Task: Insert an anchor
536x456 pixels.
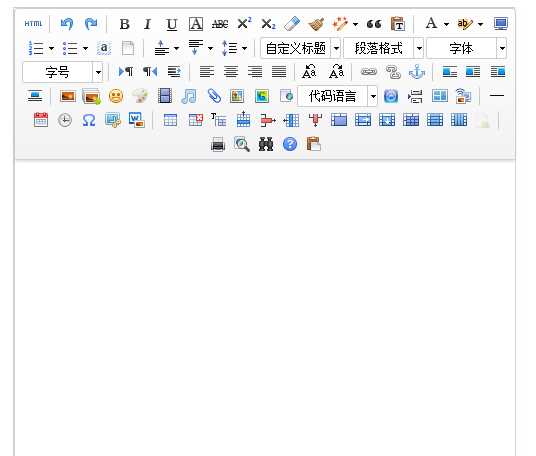Action: 417,72
